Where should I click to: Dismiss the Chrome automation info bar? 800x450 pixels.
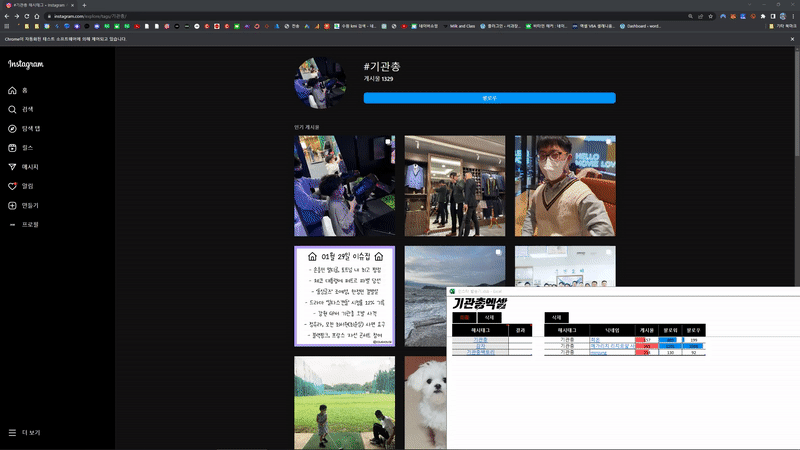[x=792, y=39]
